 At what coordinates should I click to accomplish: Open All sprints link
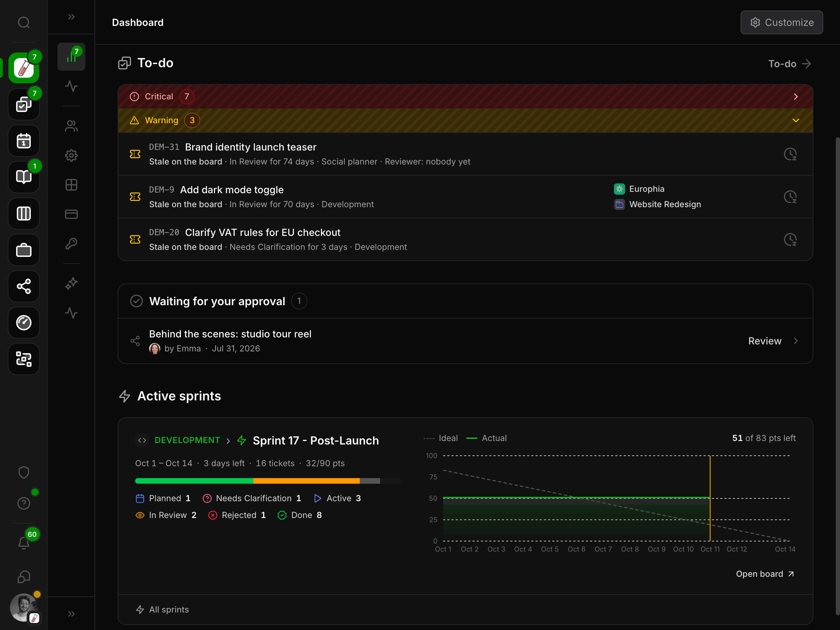(x=162, y=609)
